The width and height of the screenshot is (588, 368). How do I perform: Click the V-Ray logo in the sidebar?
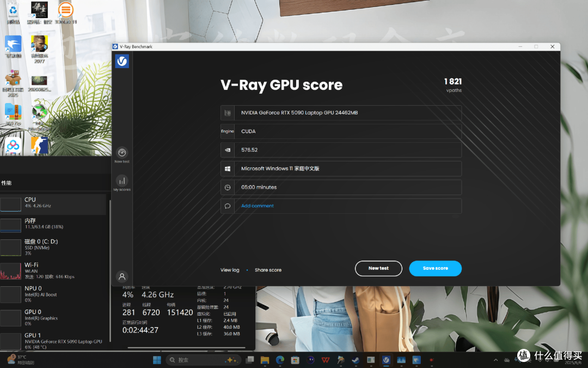coord(122,61)
